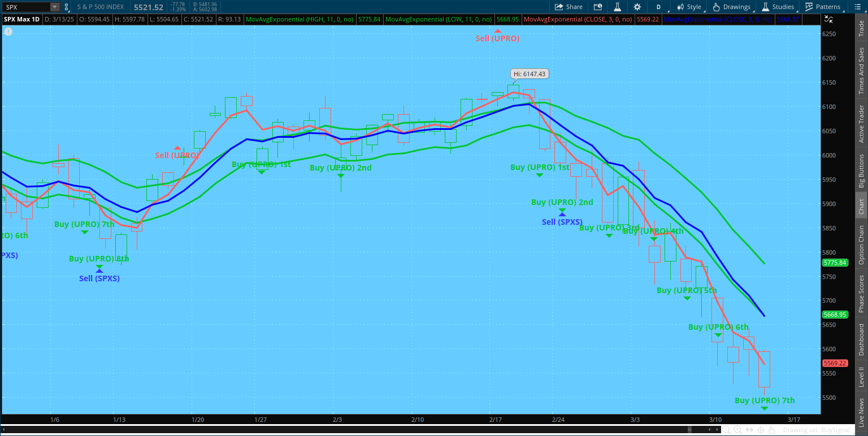Click the Buy (UPRO) 5th signal label

pos(687,290)
